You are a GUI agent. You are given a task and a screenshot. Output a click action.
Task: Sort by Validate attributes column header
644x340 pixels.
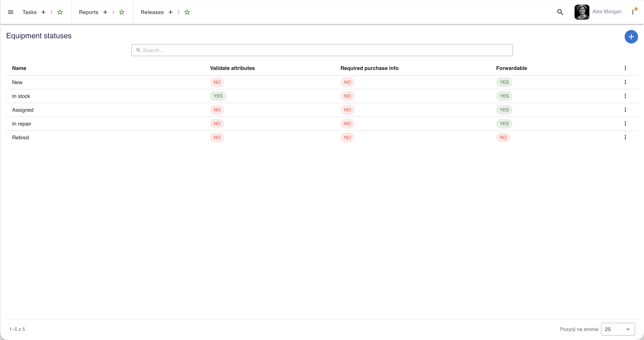coord(232,68)
